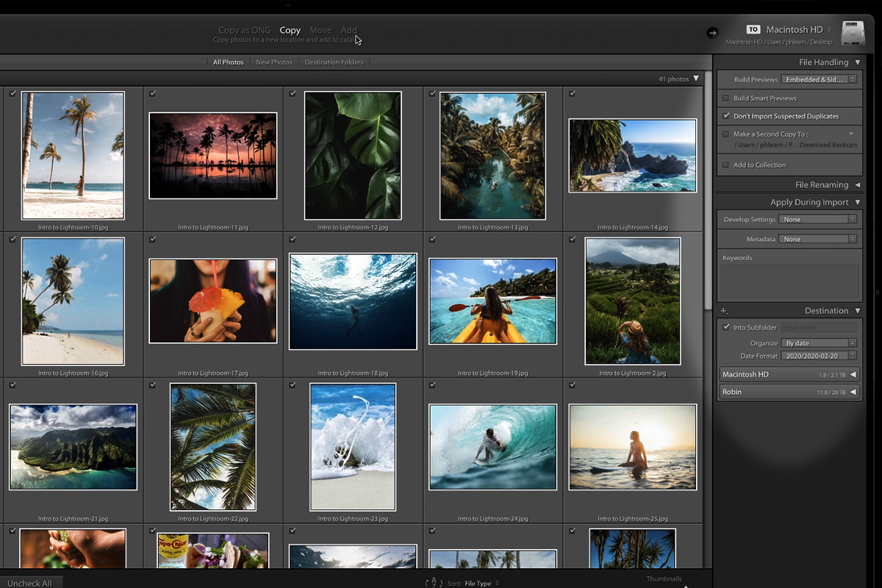Expand the File Renaming panel

point(857,185)
